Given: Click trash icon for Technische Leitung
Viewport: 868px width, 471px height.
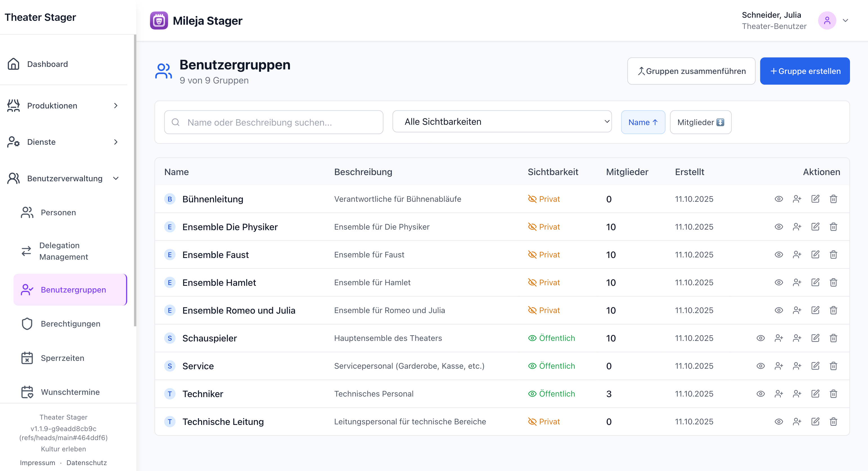Looking at the screenshot, I should coord(833,422).
